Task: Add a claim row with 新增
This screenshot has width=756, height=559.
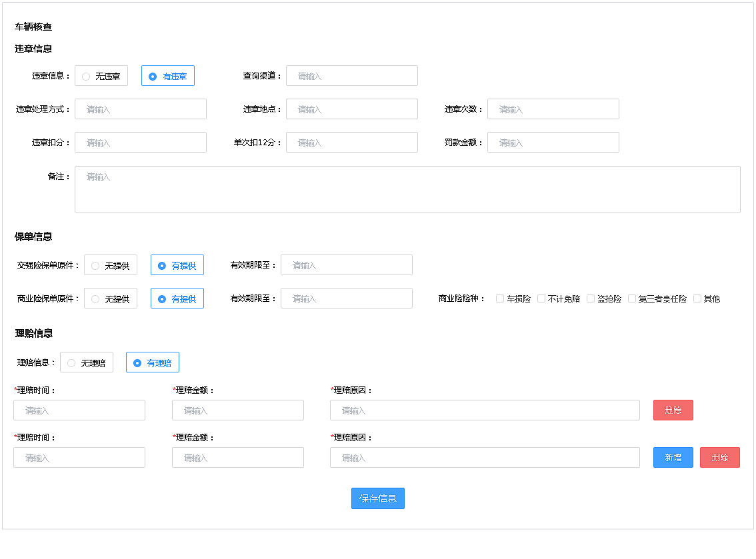Action: click(x=673, y=457)
